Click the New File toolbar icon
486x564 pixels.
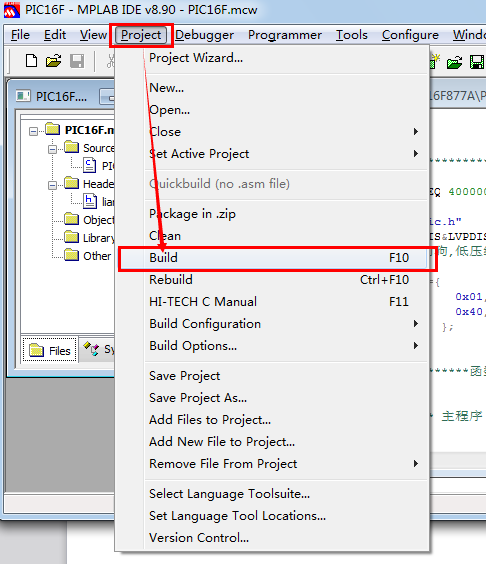(x=31, y=61)
